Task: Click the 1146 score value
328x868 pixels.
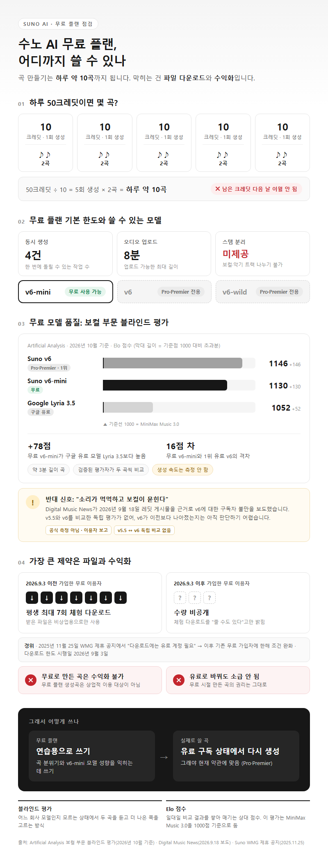Action: pos(278,364)
